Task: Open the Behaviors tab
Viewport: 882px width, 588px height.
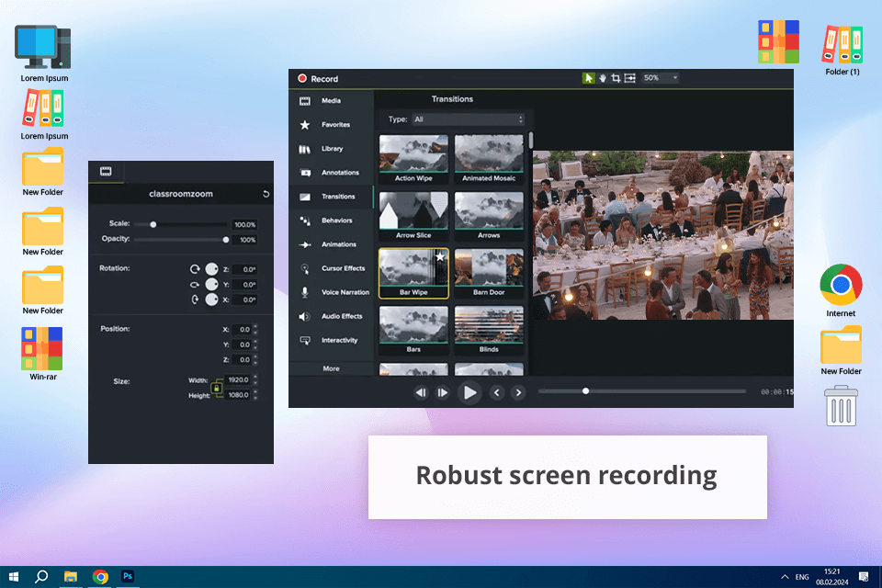Action: pos(331,220)
